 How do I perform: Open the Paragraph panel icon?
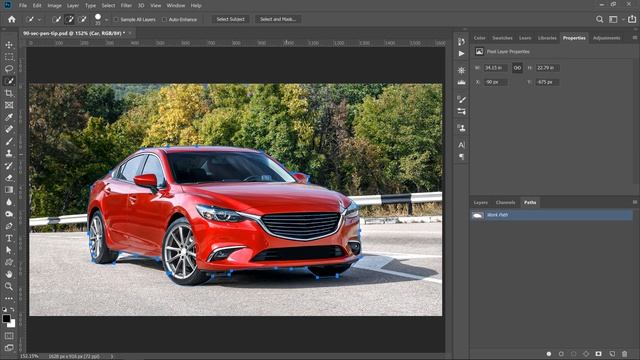click(x=461, y=157)
